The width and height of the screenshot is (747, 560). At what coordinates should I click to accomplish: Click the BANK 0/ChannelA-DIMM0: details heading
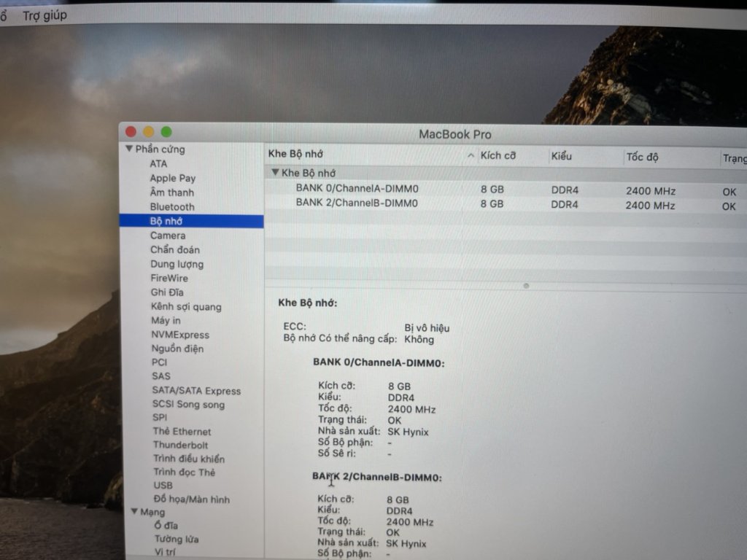point(379,363)
